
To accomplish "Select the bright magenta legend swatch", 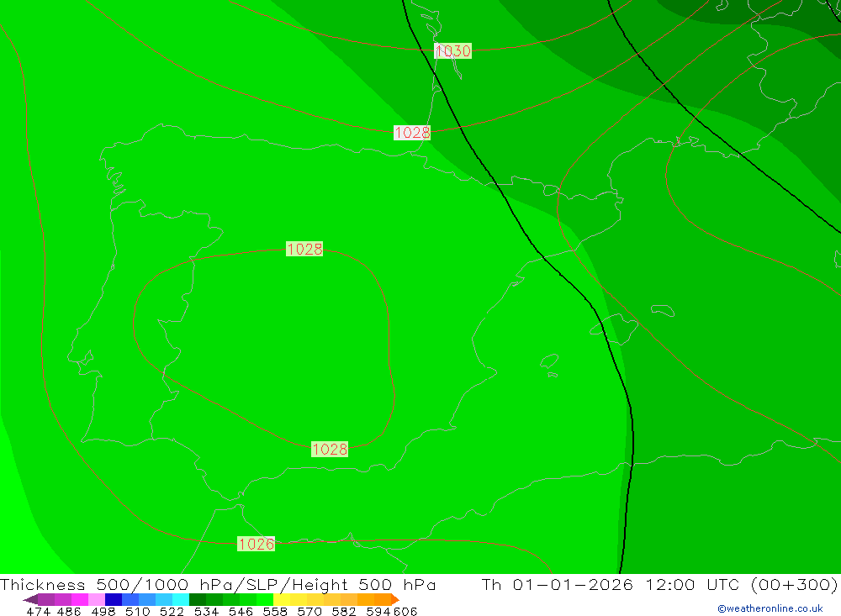I will [80, 599].
